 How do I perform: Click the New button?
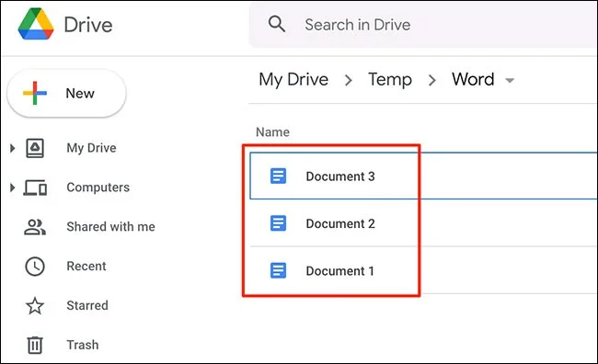coord(67,93)
